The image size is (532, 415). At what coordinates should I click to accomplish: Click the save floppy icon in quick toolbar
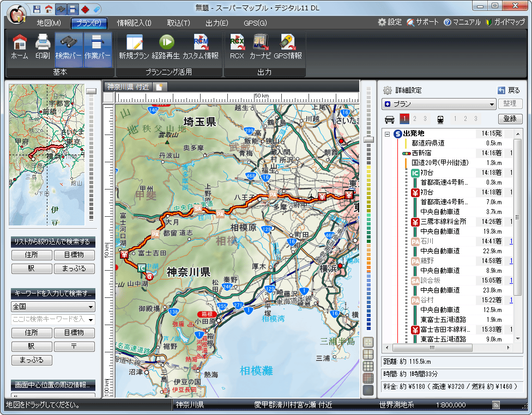point(37,9)
